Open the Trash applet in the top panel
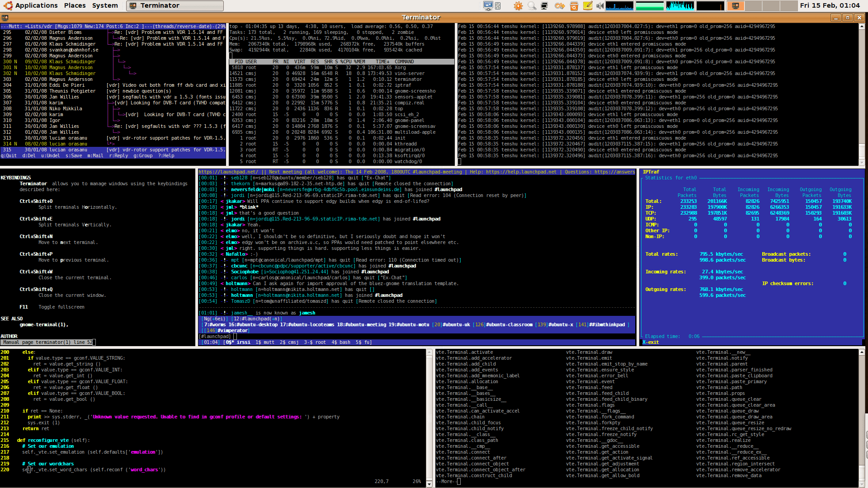 pos(574,6)
